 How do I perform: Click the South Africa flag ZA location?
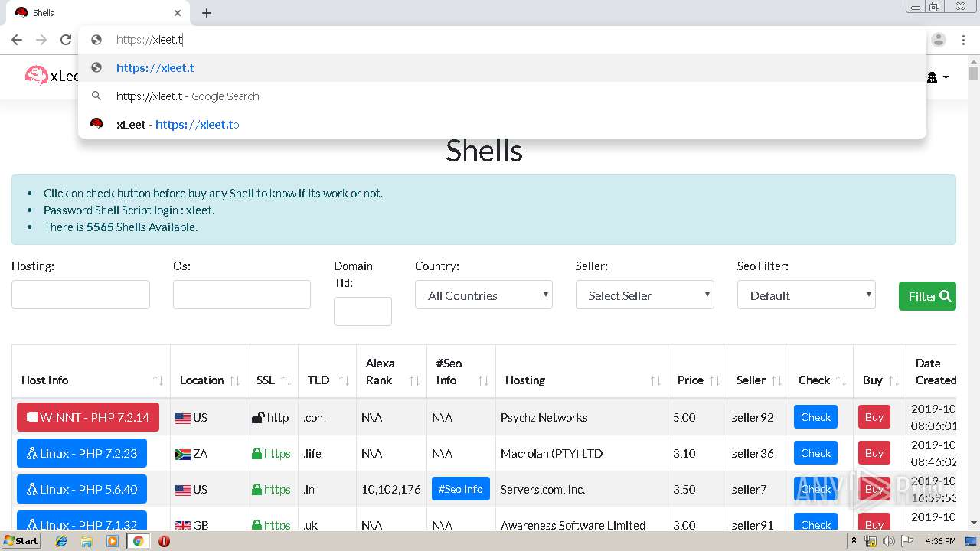pyautogui.click(x=191, y=453)
